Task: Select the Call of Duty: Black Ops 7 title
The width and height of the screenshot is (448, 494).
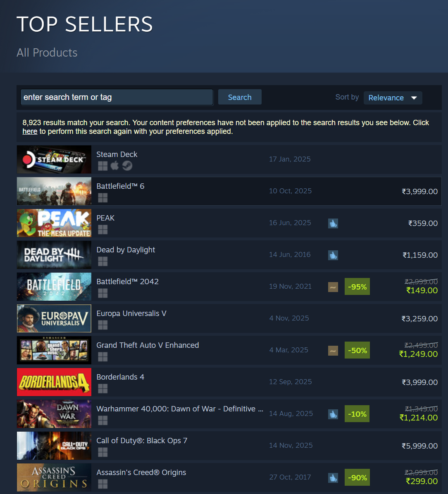Action: [x=142, y=440]
